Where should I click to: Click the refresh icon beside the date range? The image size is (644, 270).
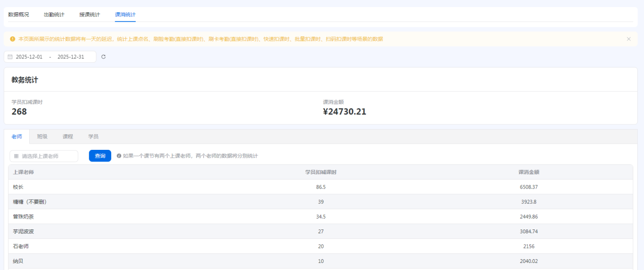(104, 57)
